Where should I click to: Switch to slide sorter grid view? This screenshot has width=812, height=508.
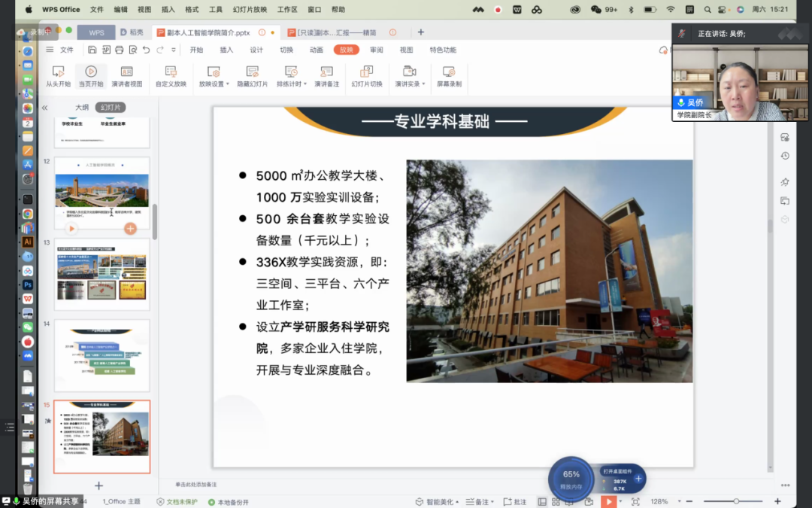pos(556,502)
